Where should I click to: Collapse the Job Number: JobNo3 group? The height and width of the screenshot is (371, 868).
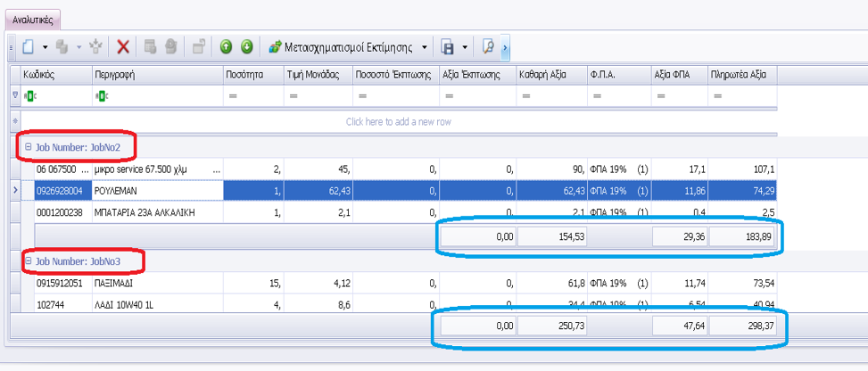click(x=29, y=261)
